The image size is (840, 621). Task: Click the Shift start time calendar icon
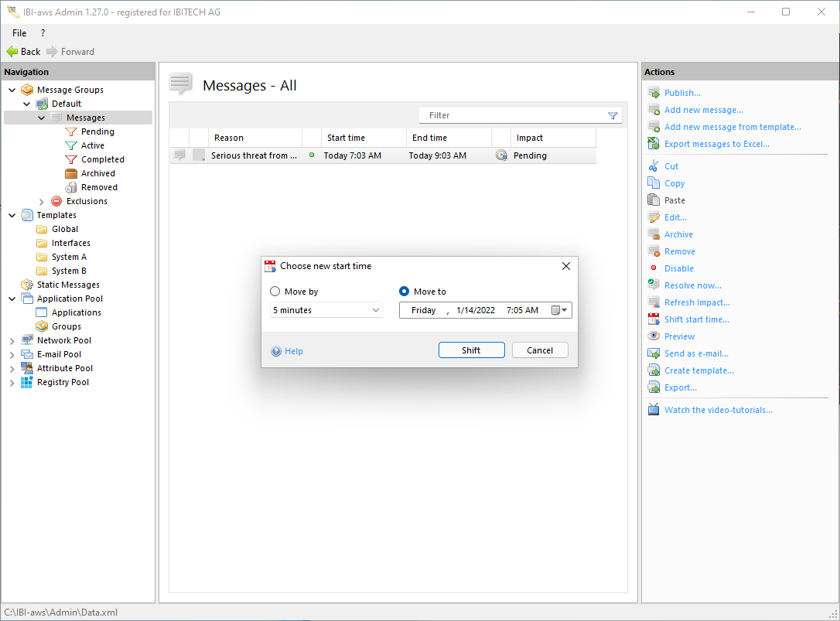[x=654, y=319]
